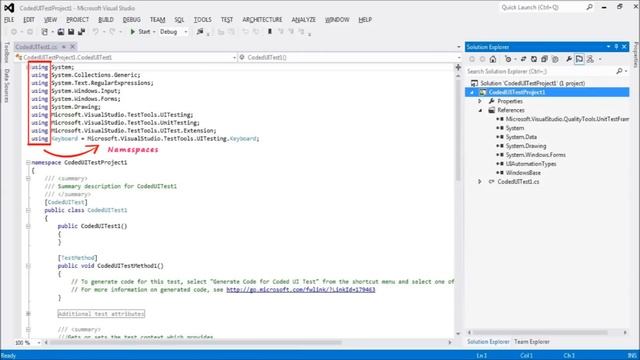Viewport: 640px width, 360px height.
Task: Click Solution Explorer Collapse All icon
Action: click(544, 60)
